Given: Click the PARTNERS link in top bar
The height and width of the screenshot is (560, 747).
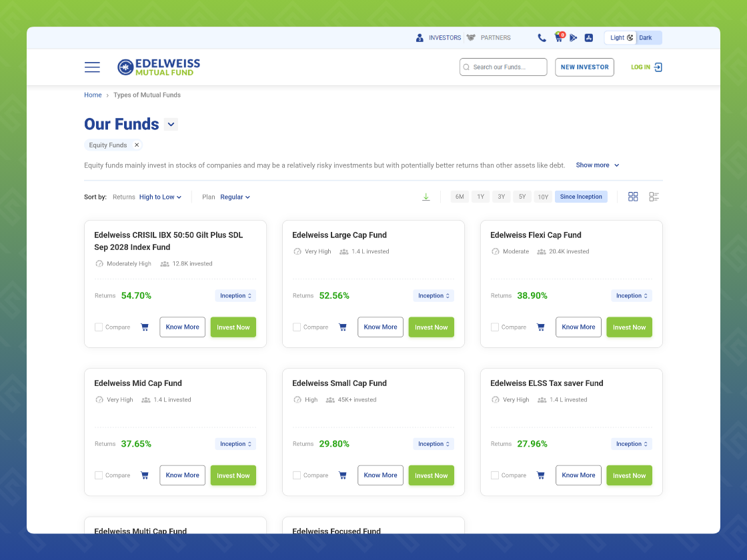Looking at the screenshot, I should 496,37.
